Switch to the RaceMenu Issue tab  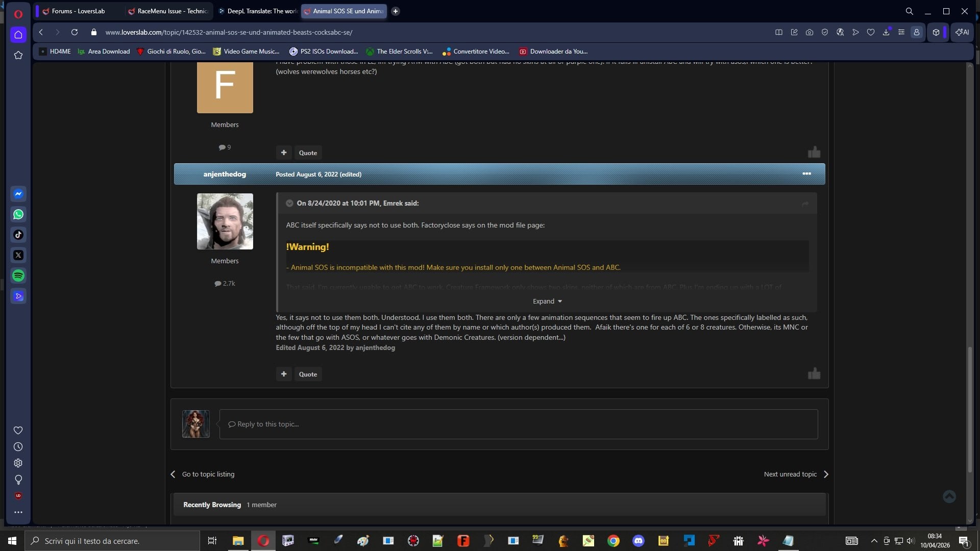coord(168,11)
